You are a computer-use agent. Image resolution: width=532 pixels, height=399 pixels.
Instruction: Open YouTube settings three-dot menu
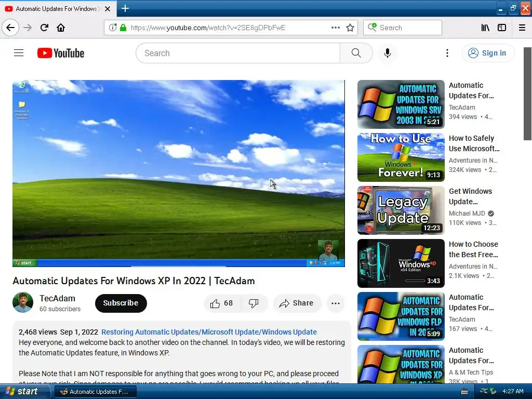point(447,53)
